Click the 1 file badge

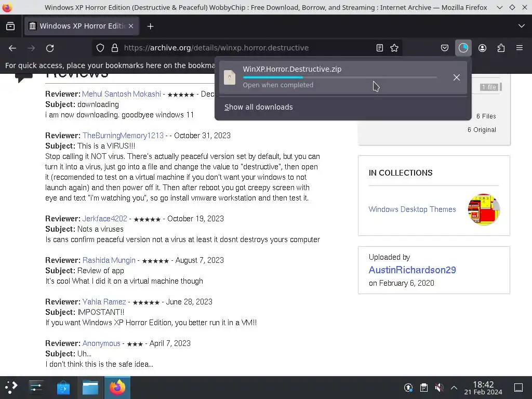pyautogui.click(x=489, y=87)
